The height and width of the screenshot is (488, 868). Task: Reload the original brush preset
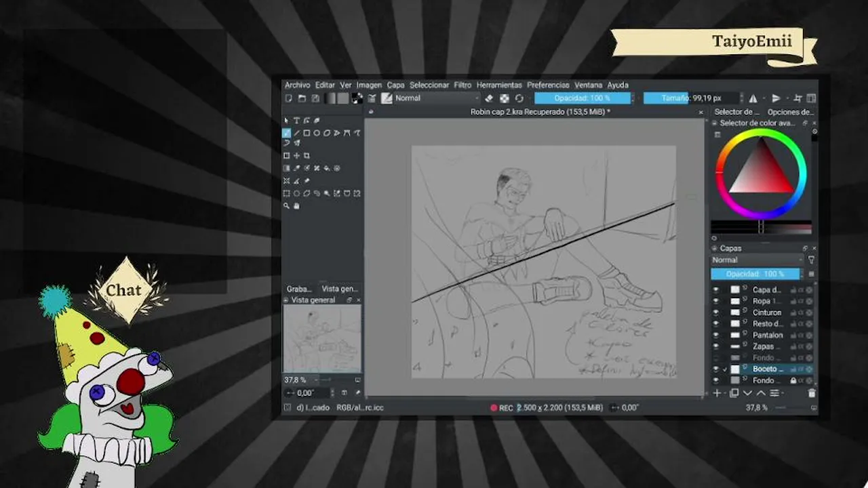(x=519, y=98)
